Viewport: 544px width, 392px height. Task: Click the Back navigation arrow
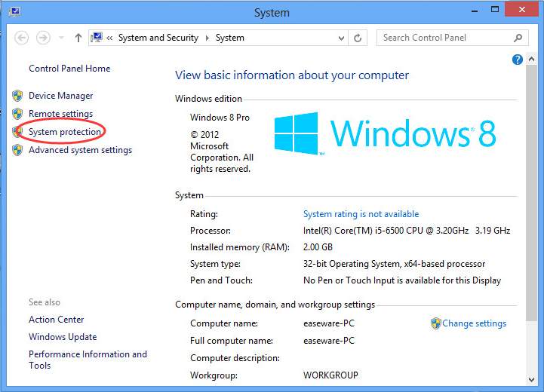[x=22, y=38]
